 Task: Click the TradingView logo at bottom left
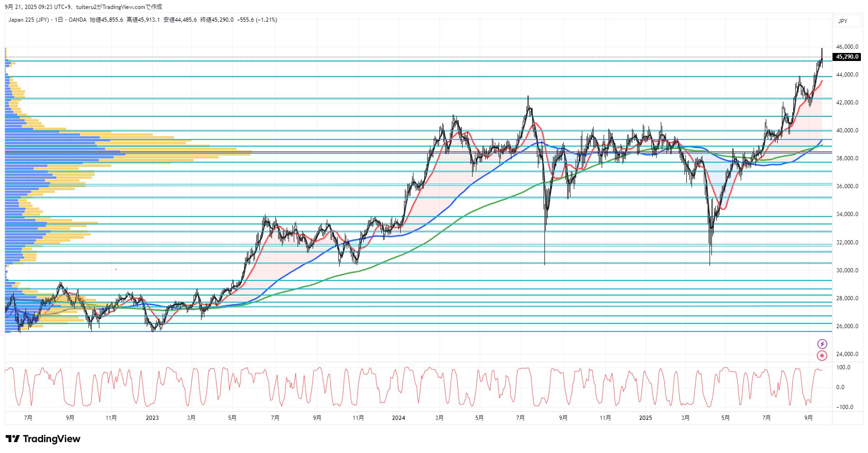coord(43,439)
